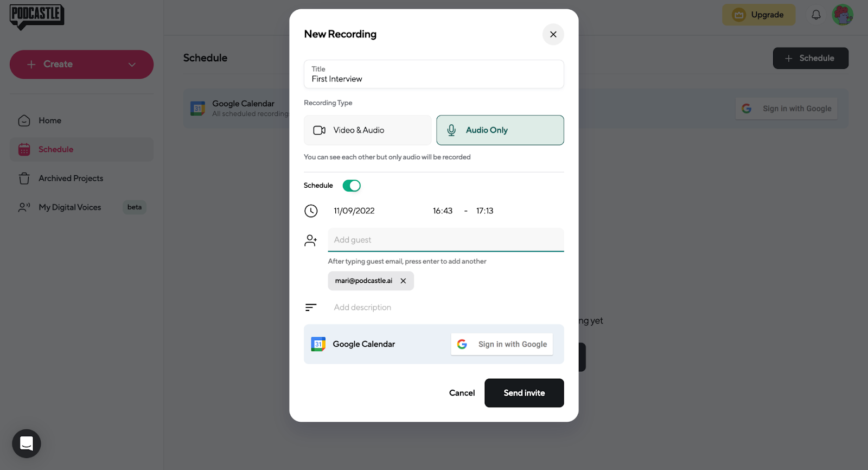Open the date picker showing 11/09/2022
The width and height of the screenshot is (868, 470).
(354, 211)
